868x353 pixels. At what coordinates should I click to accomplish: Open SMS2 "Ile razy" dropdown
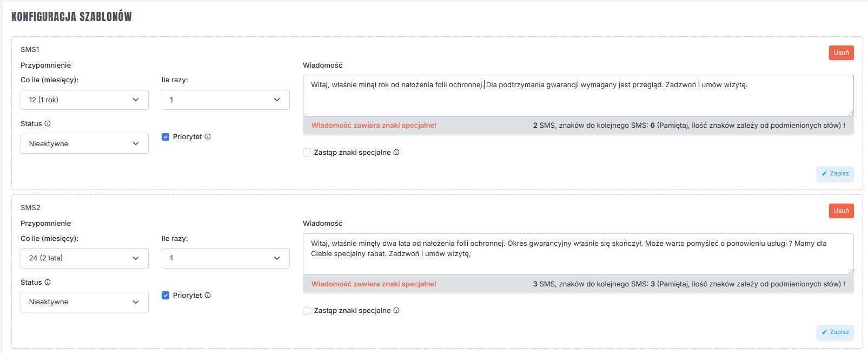pyautogui.click(x=226, y=258)
